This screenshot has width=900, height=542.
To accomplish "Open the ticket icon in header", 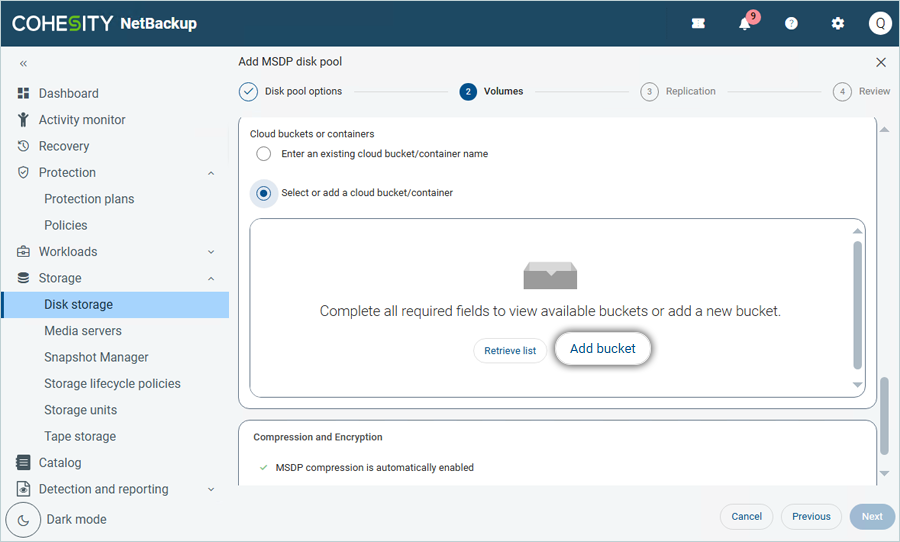I will (698, 24).
